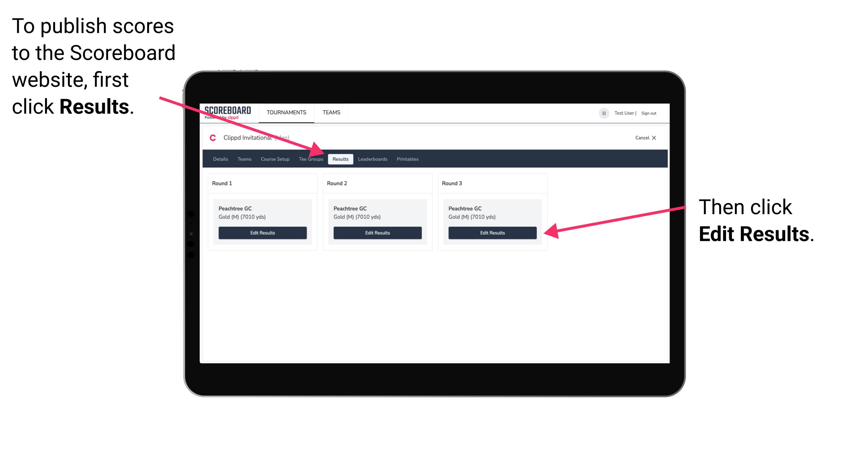This screenshot has width=868, height=467.
Task: Select the Leaderboards tab
Action: [x=373, y=159]
